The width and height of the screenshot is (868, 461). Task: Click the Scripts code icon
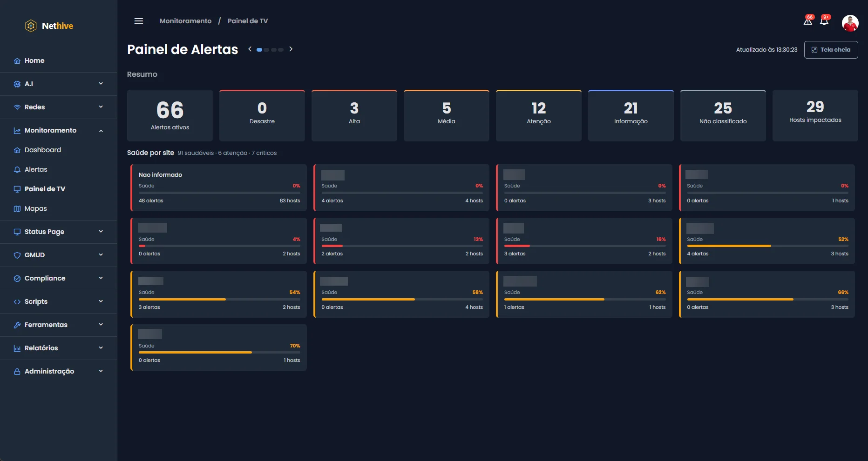coord(17,302)
